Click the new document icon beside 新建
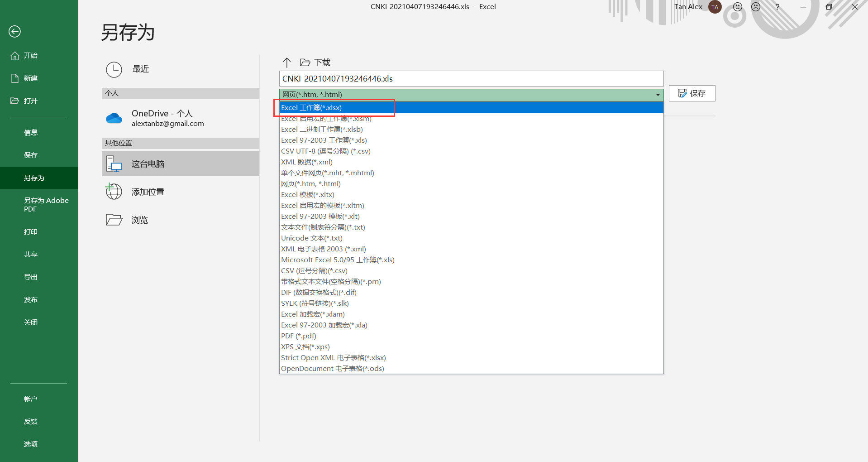The width and height of the screenshot is (868, 462). click(15, 78)
